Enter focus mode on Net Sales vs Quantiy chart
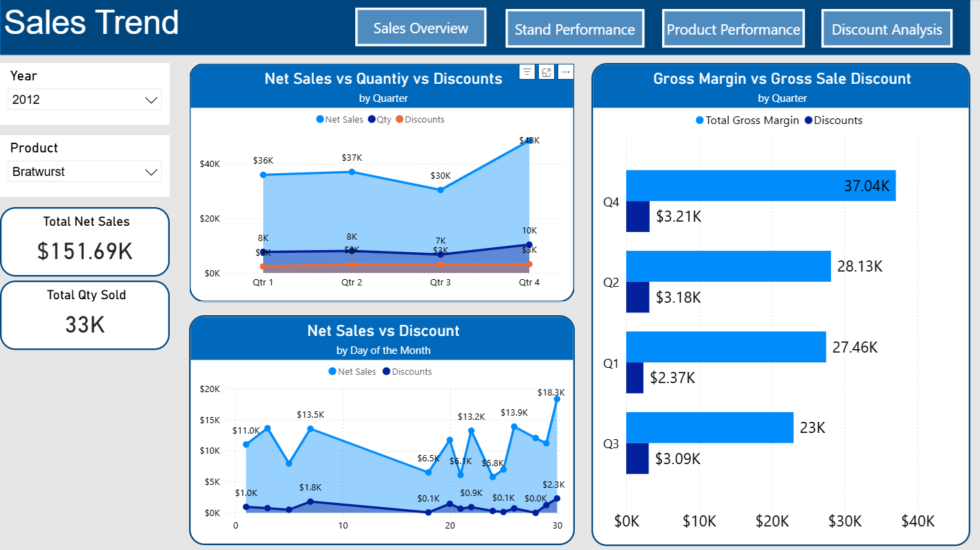This screenshot has width=980, height=550. pyautogui.click(x=546, y=72)
